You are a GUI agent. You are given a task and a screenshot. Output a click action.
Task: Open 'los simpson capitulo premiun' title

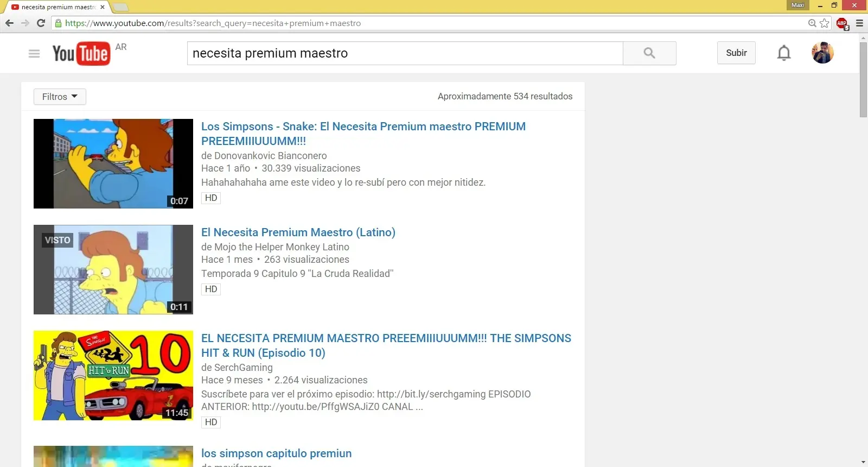276,453
